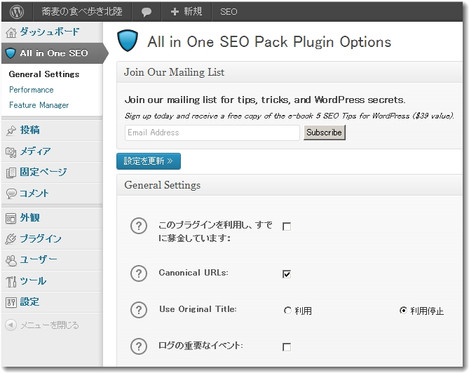Uncheck the Canonical URLs checkbox

click(287, 274)
